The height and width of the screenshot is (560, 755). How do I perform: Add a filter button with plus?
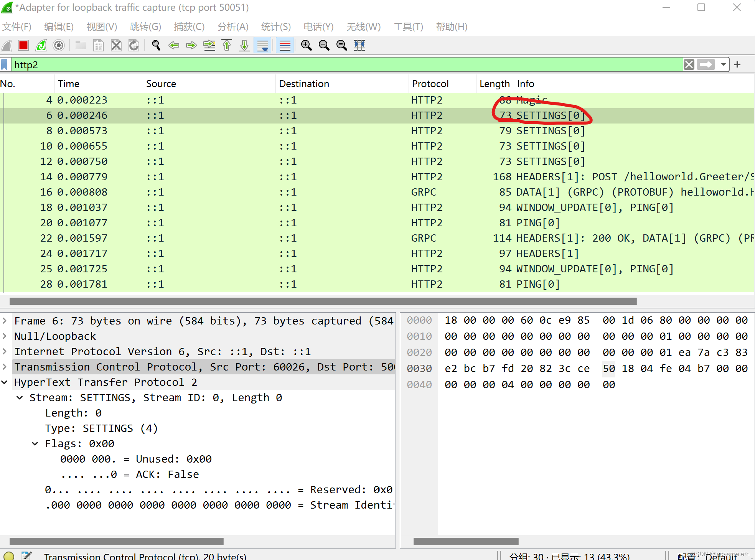tap(737, 64)
